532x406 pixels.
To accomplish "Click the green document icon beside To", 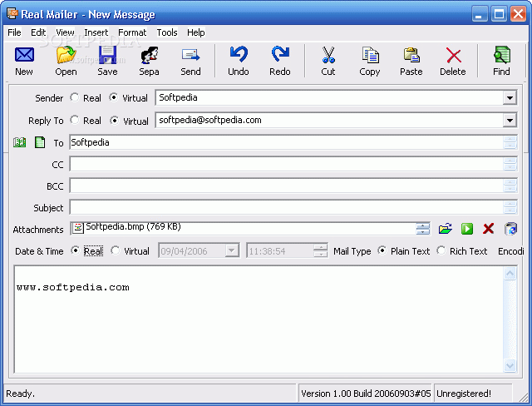I will pos(40,142).
